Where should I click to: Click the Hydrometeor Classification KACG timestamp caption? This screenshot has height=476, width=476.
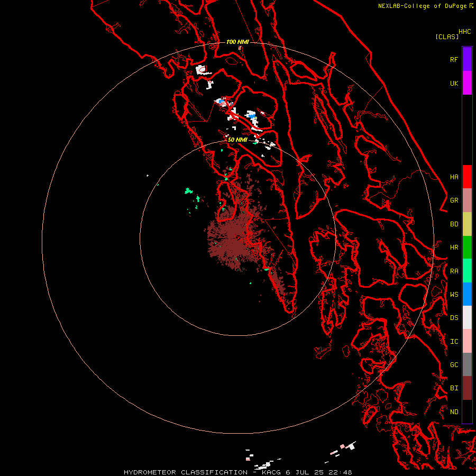point(237,472)
